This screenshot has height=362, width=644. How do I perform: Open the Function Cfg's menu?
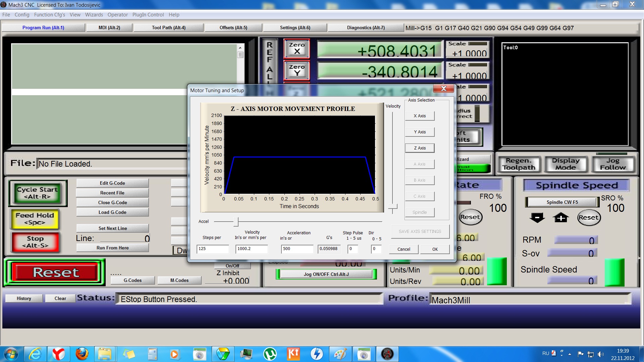pyautogui.click(x=49, y=15)
